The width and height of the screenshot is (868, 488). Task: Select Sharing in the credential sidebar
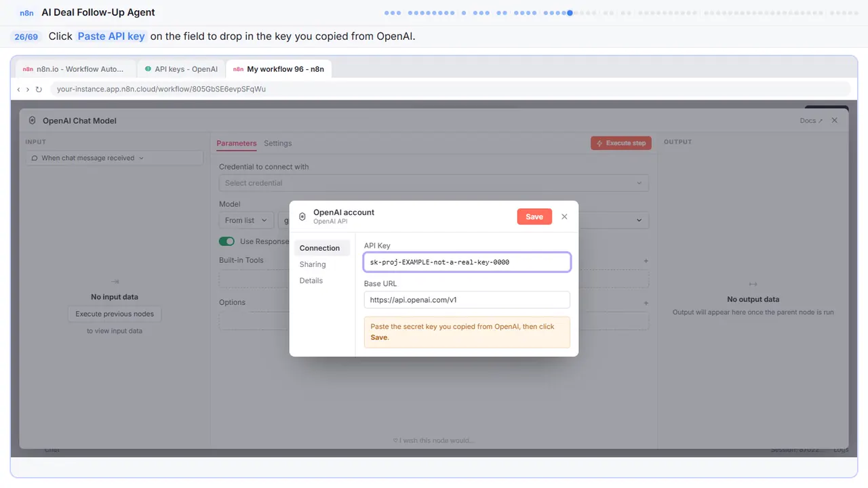pos(313,264)
